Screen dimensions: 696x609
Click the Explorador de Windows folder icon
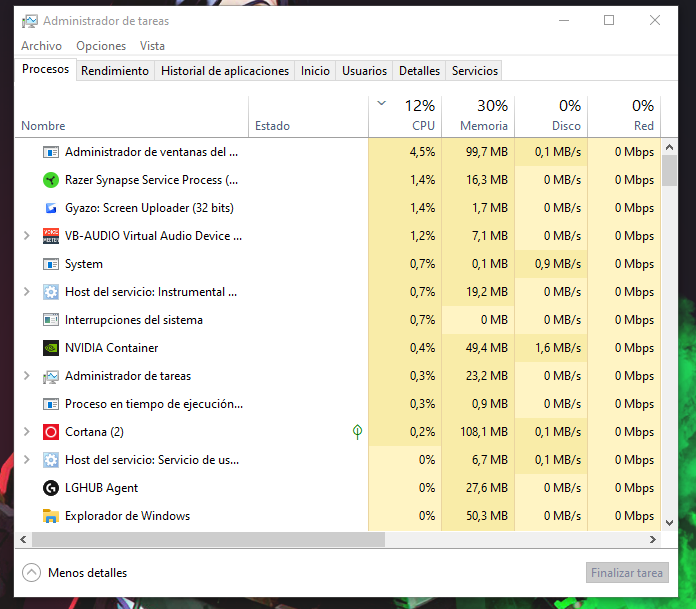[51, 516]
